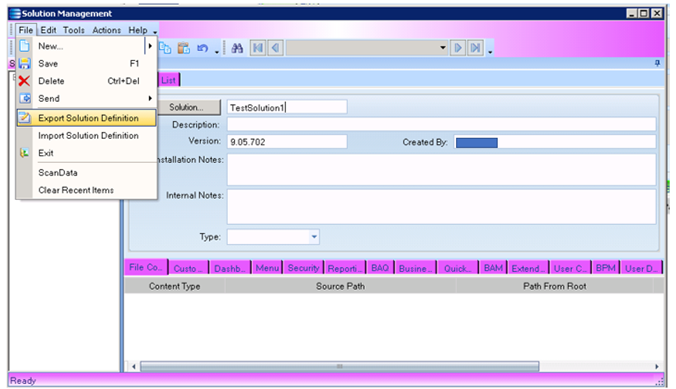Switch to the Security tab
The height and width of the screenshot is (389, 676).
[x=303, y=268]
